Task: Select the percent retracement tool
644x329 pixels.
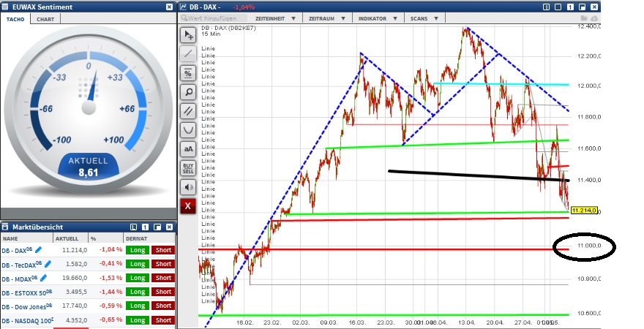Action: (188, 73)
